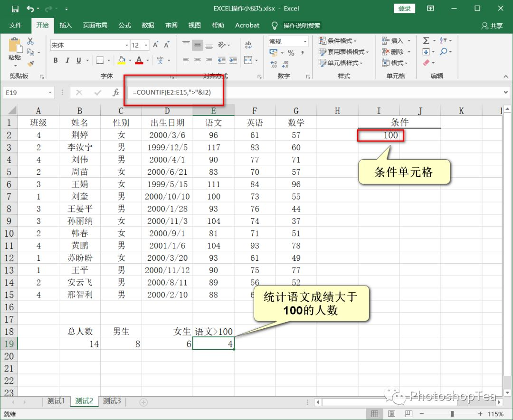
Task: Add a new sheet with plus icon
Action: [x=143, y=402]
